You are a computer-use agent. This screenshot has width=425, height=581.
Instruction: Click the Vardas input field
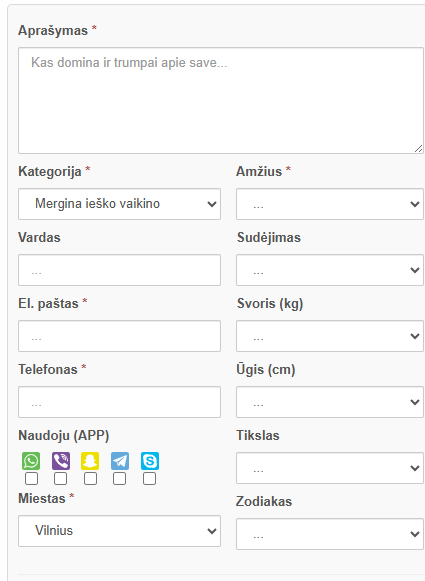coord(119,270)
